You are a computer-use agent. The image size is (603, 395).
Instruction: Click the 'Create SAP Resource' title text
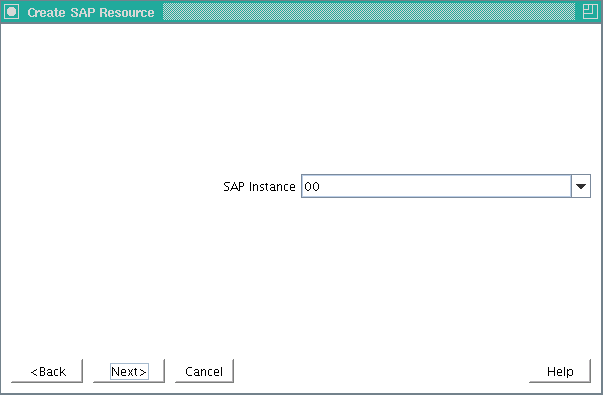pyautogui.click(x=91, y=13)
